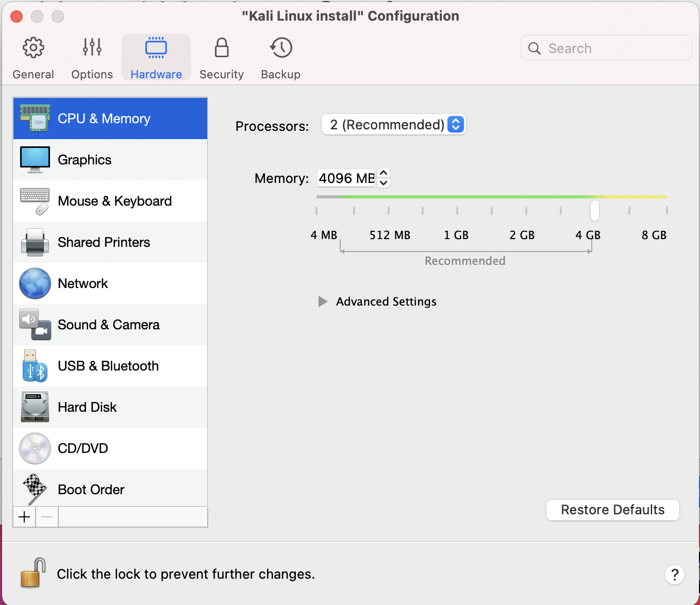Open the Backup tab
700x605 pixels.
(x=280, y=58)
